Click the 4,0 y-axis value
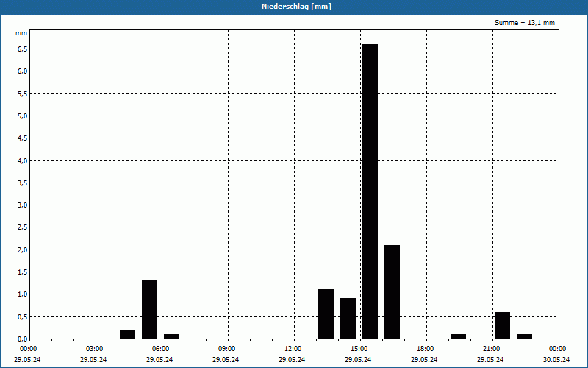This screenshot has height=368, width=588. (23, 160)
